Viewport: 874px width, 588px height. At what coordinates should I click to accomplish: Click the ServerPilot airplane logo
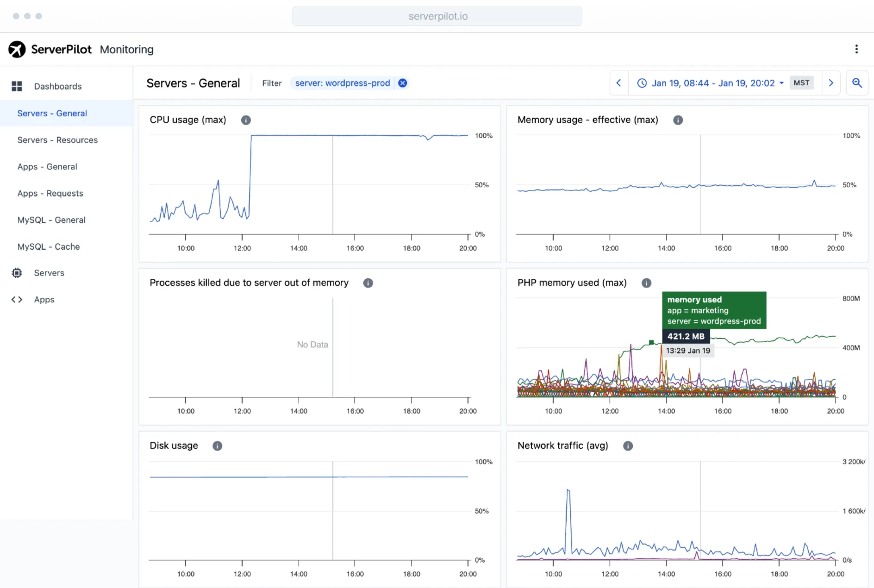click(x=17, y=50)
